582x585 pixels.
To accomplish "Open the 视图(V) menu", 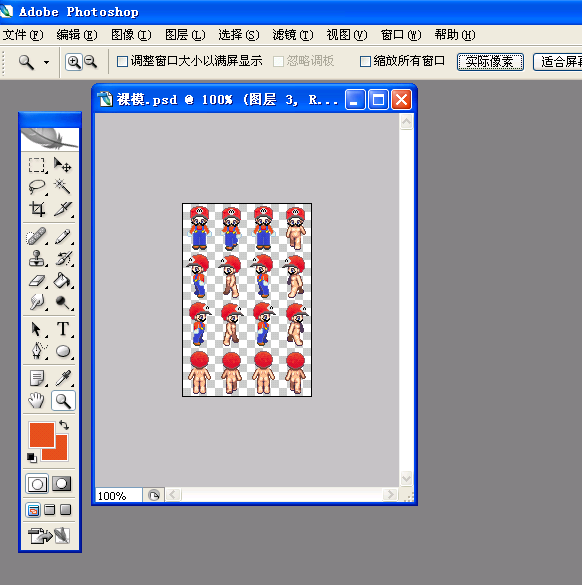I will (x=347, y=35).
